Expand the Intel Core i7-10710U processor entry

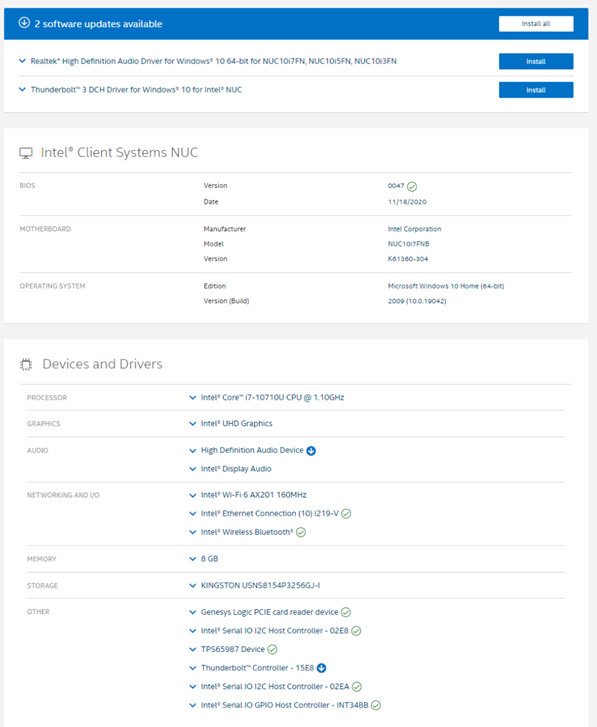193,397
